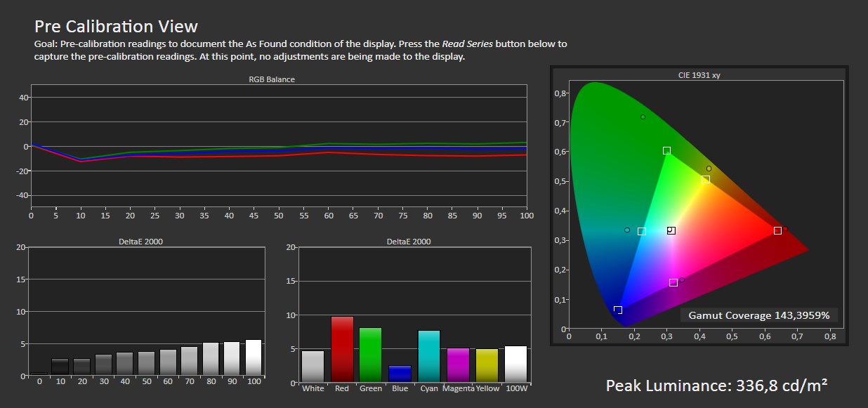Screen dimensions: 868x408
Task: Click the Pre Calibration View heading
Action: click(x=116, y=27)
